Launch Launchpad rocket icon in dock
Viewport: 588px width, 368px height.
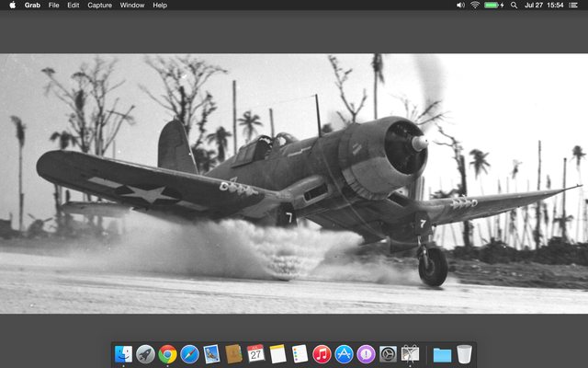(145, 354)
